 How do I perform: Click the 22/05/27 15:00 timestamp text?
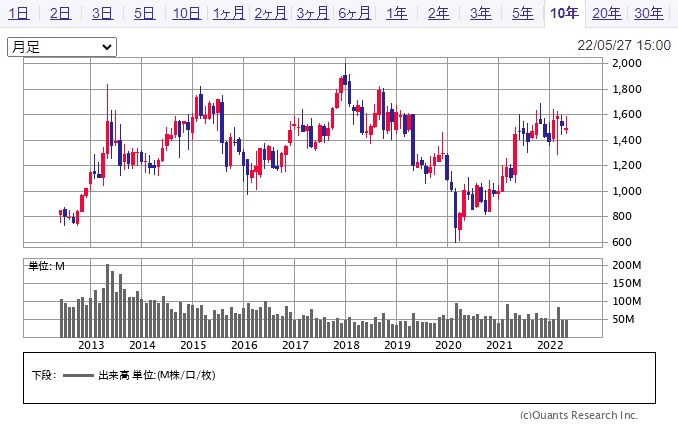click(624, 45)
